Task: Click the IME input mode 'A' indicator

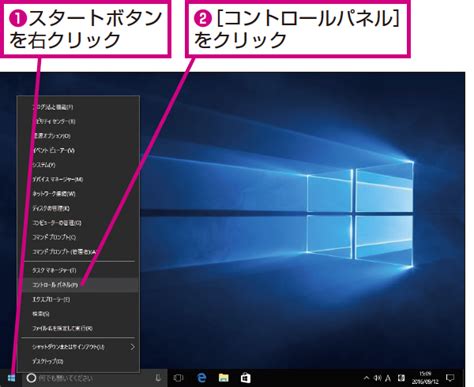Action: point(388,378)
